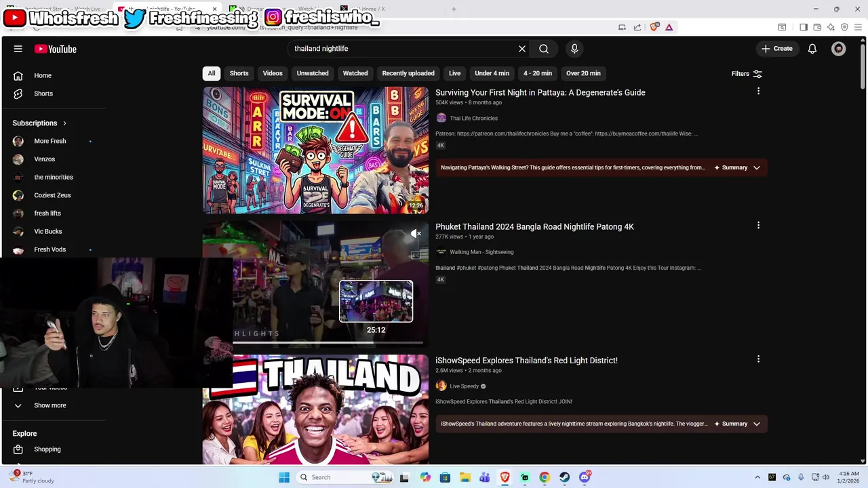
Task: Open the account avatar menu
Action: pos(839,49)
